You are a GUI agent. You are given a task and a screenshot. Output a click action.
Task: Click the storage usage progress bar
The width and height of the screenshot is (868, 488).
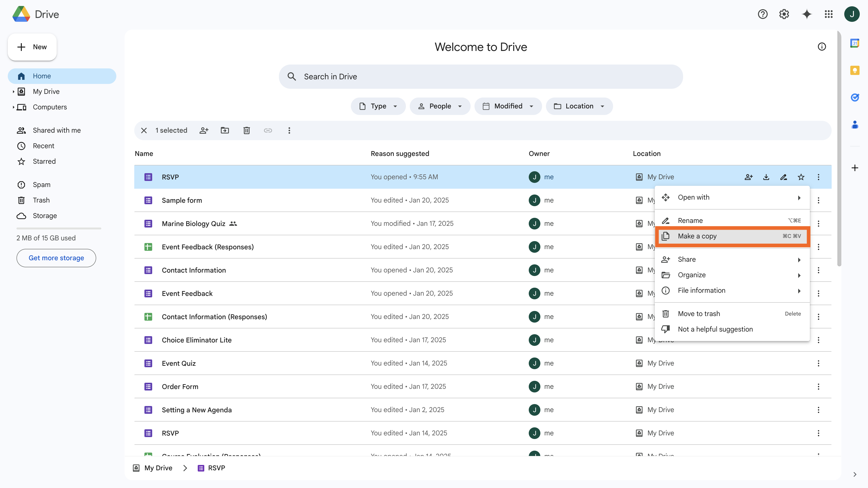pos(59,228)
